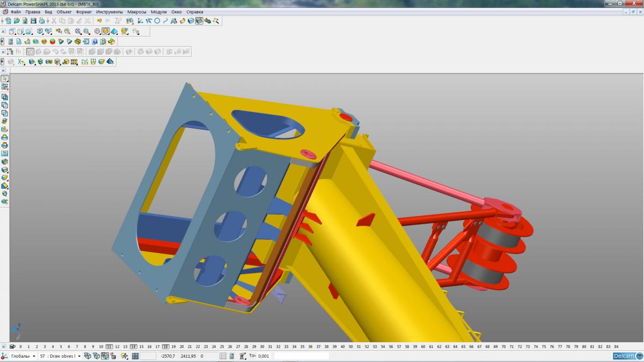
Task: Open the Справка menu
Action: coord(195,12)
